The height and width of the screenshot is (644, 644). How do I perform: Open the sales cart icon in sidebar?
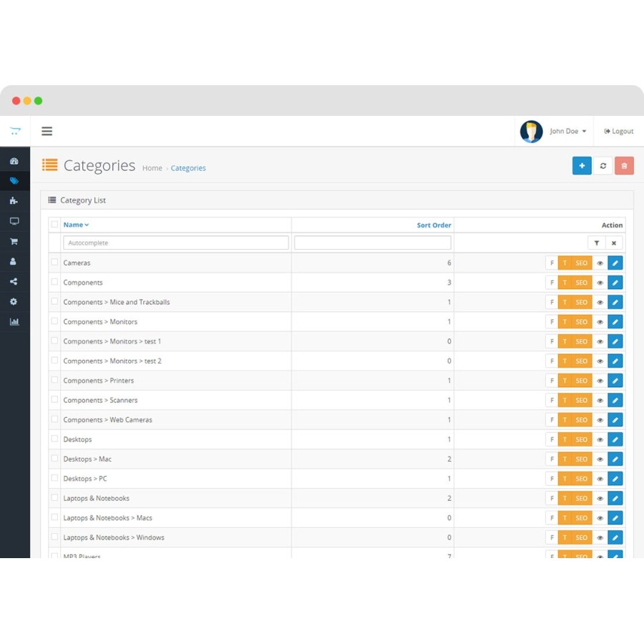14,241
